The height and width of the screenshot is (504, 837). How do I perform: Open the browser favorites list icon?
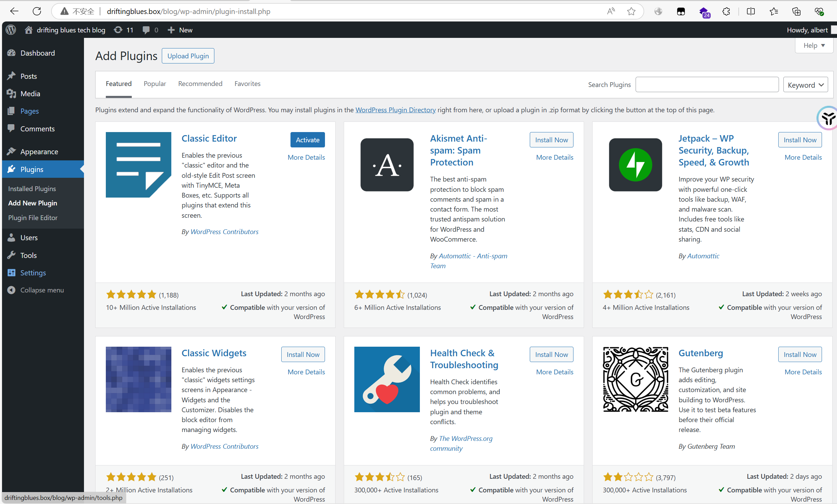point(774,11)
